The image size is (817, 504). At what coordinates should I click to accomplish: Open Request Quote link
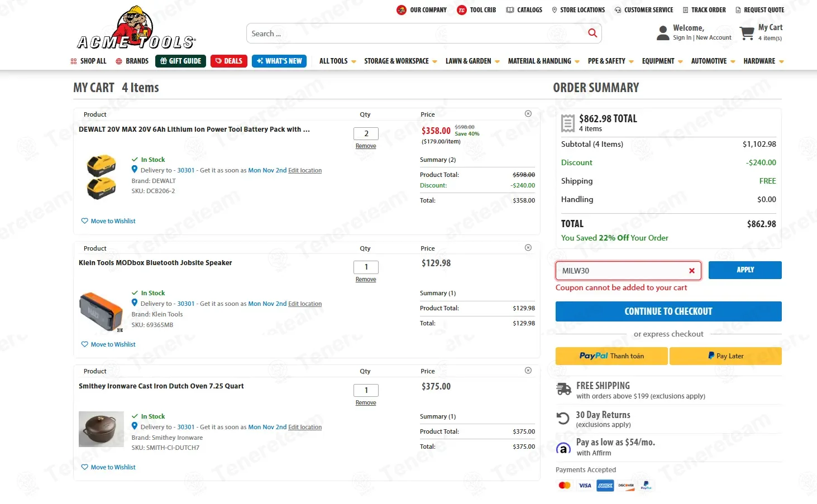[759, 10]
